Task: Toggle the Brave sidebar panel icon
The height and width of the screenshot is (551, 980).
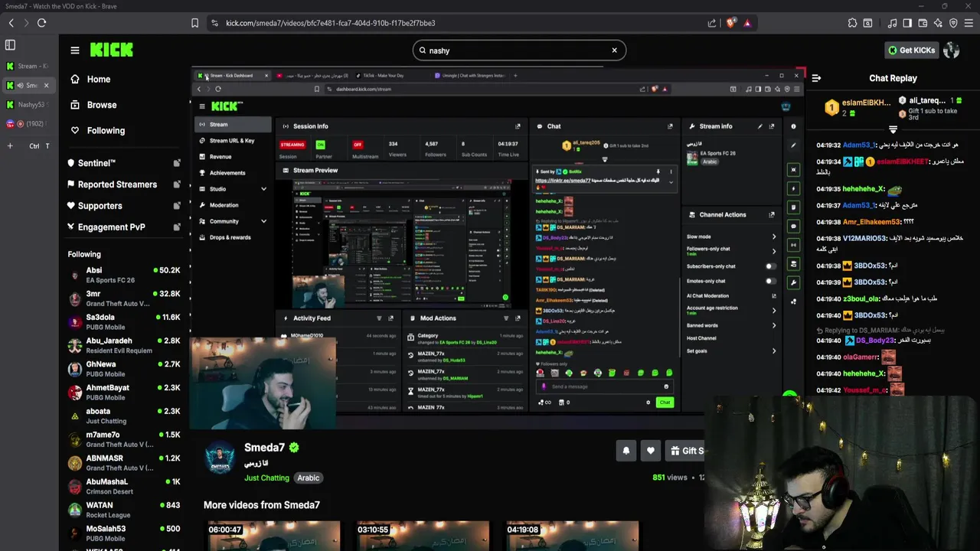Action: pos(907,23)
